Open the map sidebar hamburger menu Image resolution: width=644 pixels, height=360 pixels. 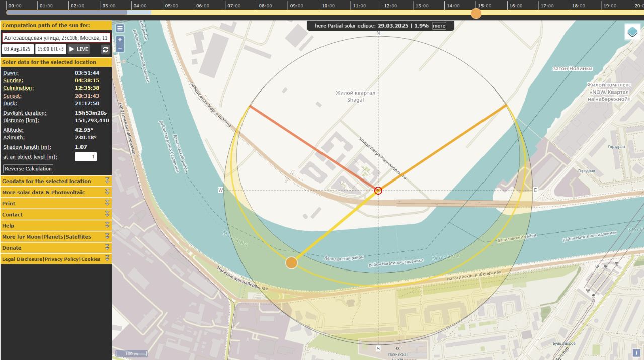click(120, 28)
